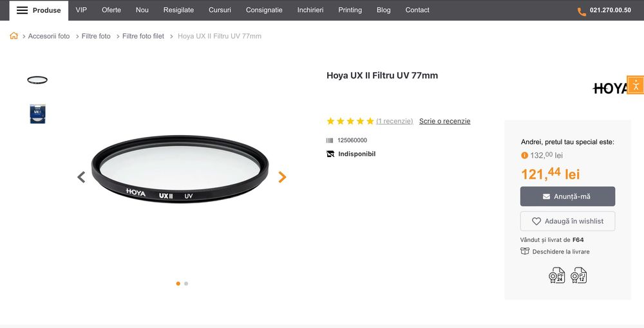Viewport: 644px width, 328px height.
Task: Click the orange phone icon
Action: click(x=582, y=11)
